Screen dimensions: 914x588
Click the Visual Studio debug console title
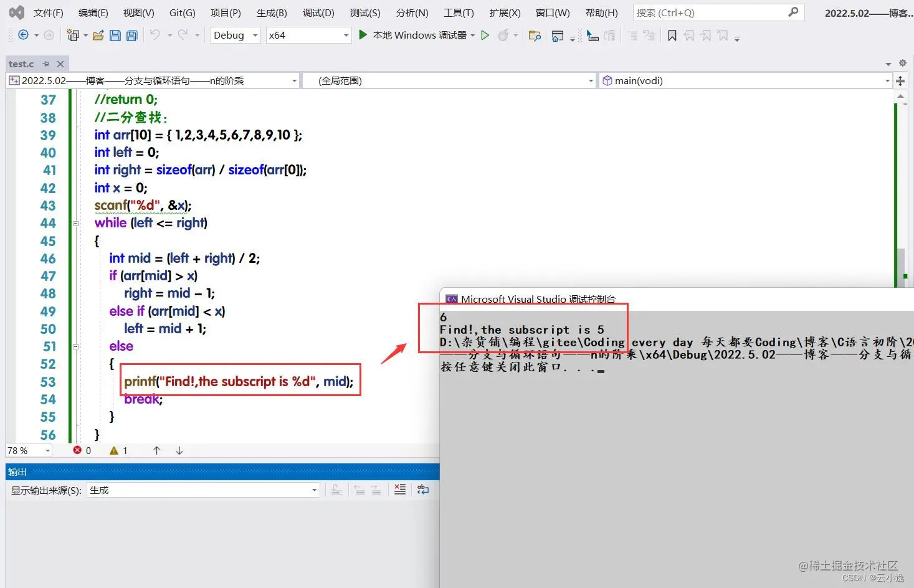[x=538, y=299]
